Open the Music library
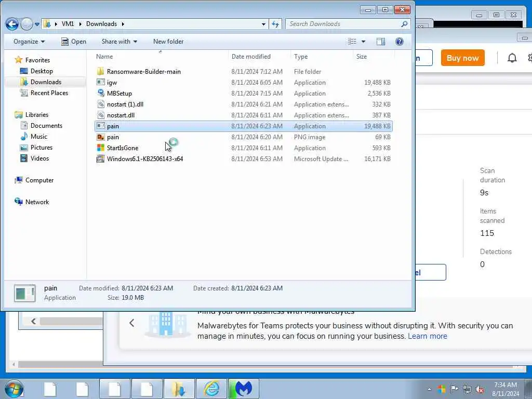The image size is (532, 399). [38, 137]
